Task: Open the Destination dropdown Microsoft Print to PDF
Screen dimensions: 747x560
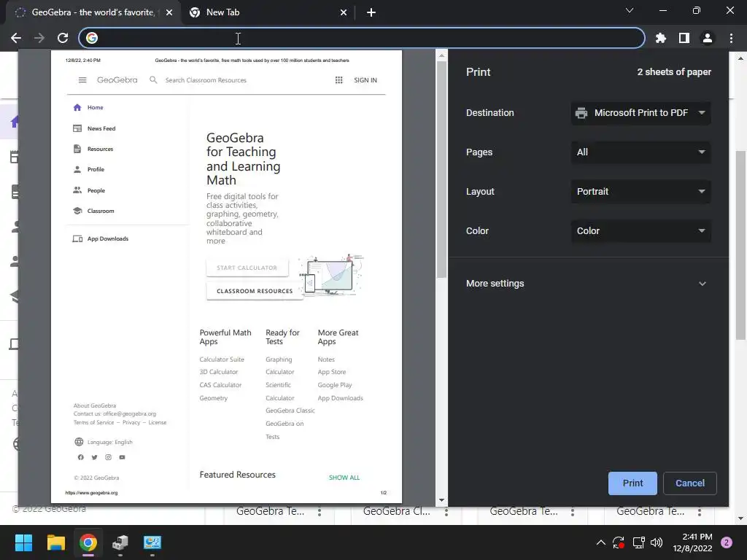Action: coord(640,113)
